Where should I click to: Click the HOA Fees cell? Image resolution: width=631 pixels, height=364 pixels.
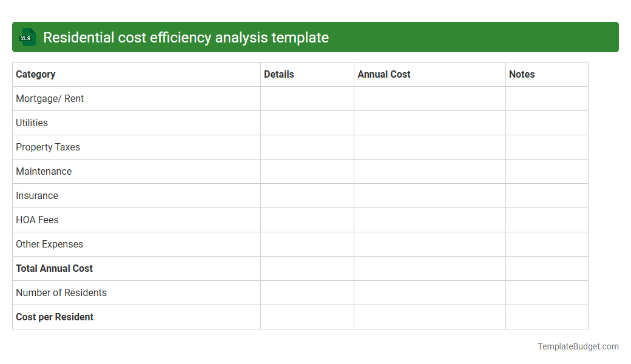(x=37, y=220)
